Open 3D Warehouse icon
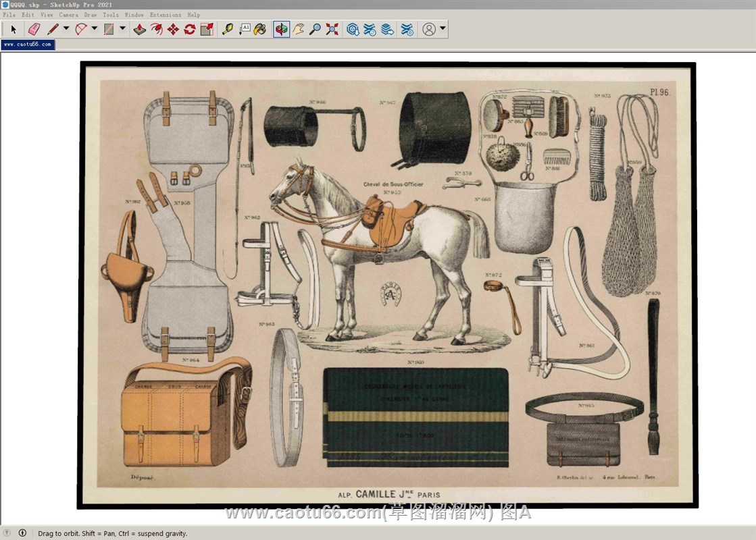The height and width of the screenshot is (540, 756). coord(353,30)
